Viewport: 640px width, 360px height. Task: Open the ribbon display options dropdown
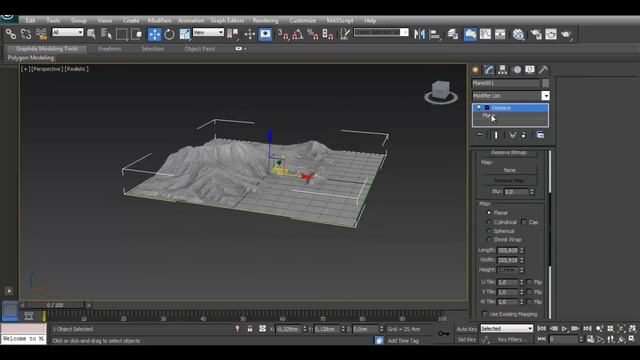tap(241, 49)
